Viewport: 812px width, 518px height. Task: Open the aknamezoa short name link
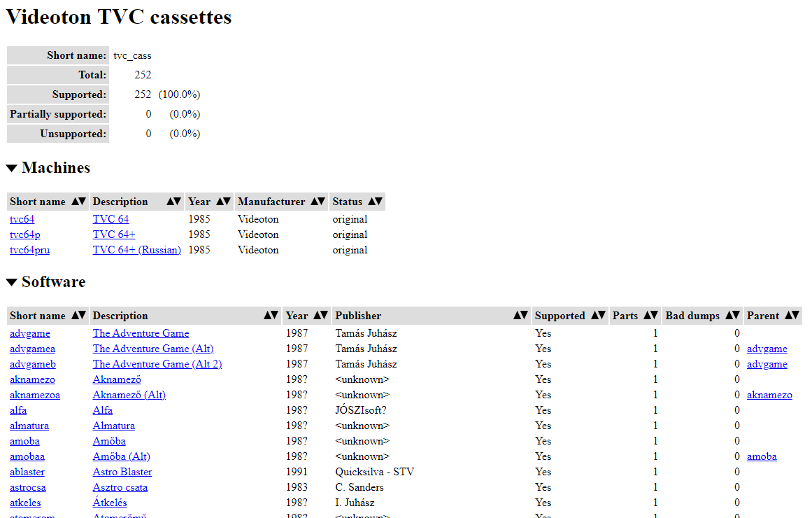click(35, 395)
